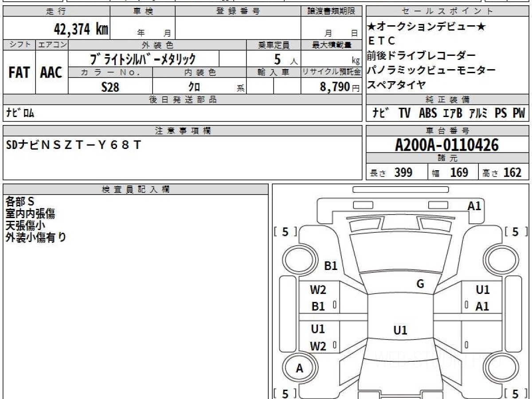
Task: Click the circled A wheel mark
Action: coord(300,368)
